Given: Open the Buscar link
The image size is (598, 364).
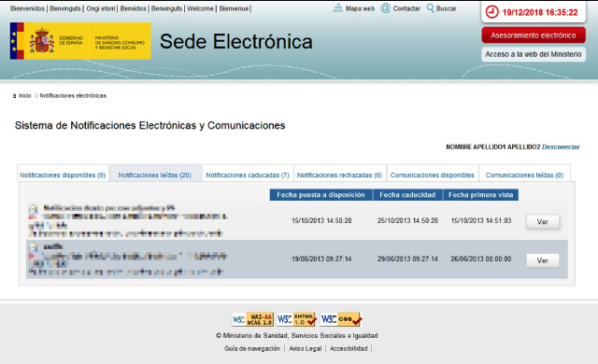Looking at the screenshot, I should click(447, 8).
